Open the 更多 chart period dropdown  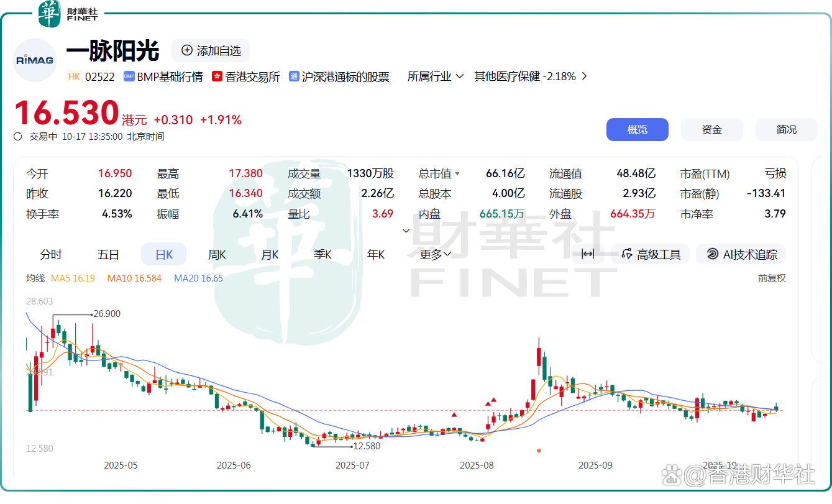(434, 254)
